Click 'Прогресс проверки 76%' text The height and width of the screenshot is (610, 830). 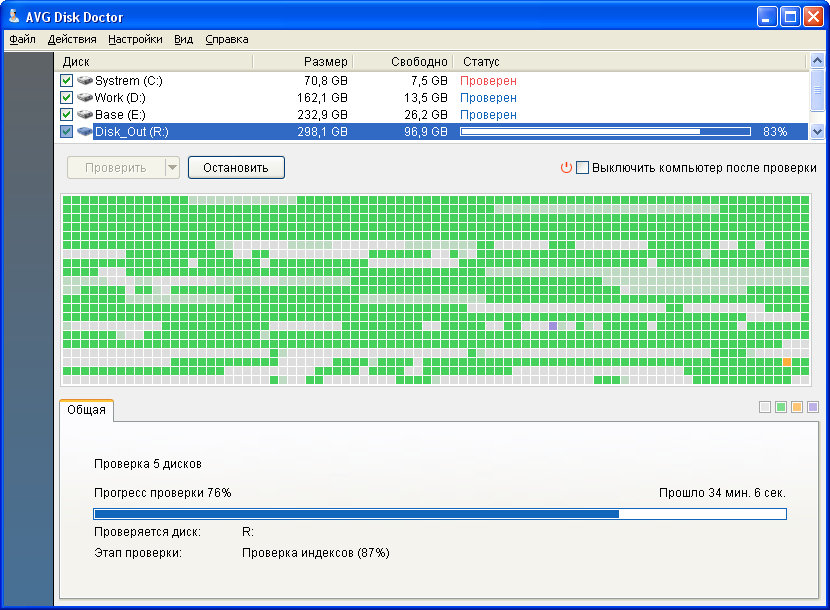pyautogui.click(x=163, y=493)
